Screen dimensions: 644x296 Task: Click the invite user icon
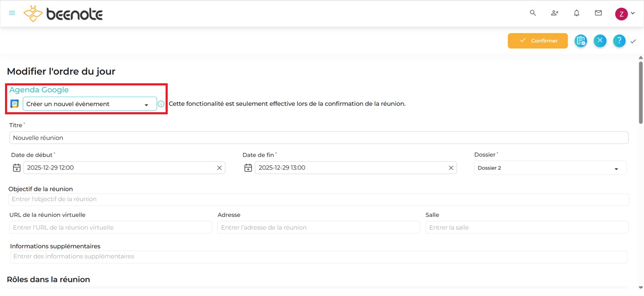coord(554,13)
